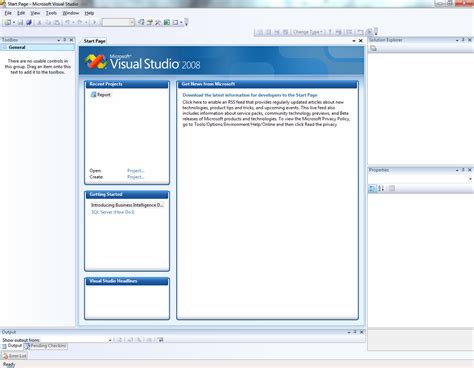
Task: Open the Configuration combo box in toolbar
Action: 118,22
